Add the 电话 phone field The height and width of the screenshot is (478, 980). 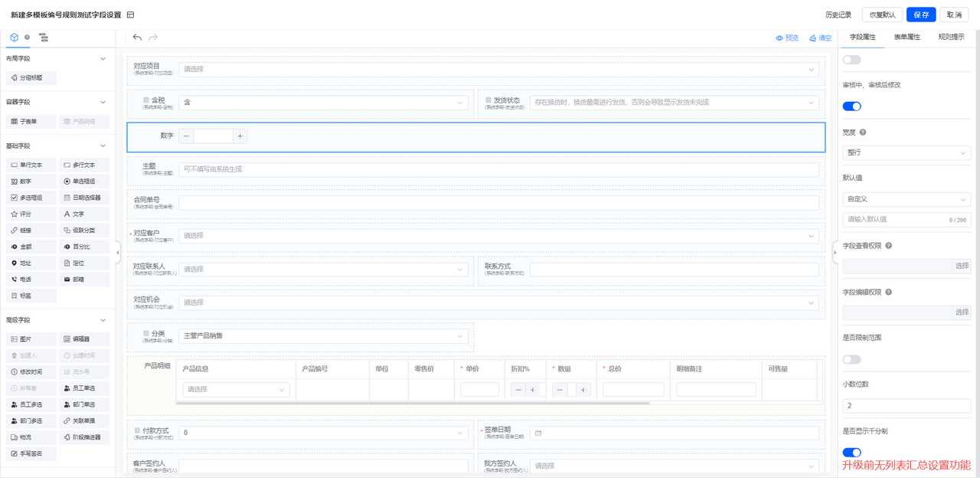click(31, 280)
